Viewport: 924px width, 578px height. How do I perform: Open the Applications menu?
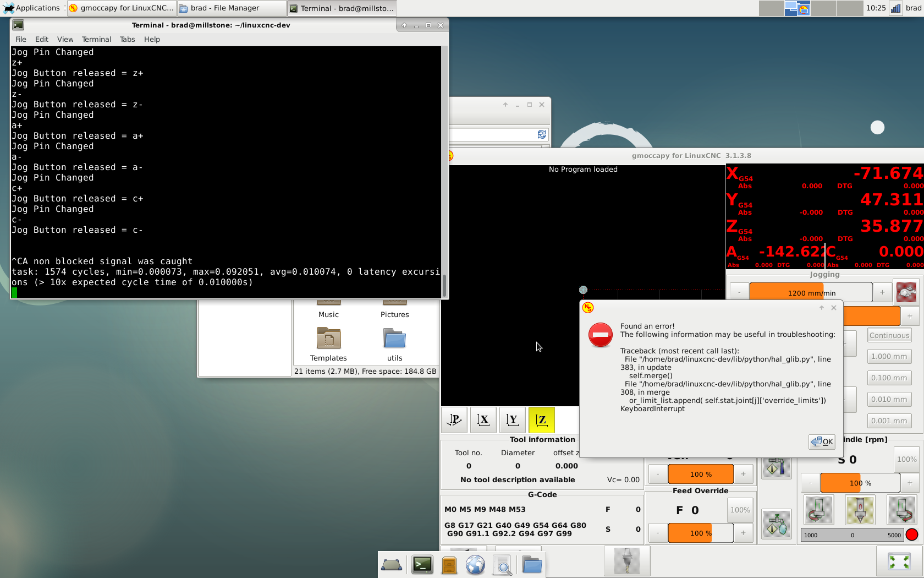(x=32, y=8)
